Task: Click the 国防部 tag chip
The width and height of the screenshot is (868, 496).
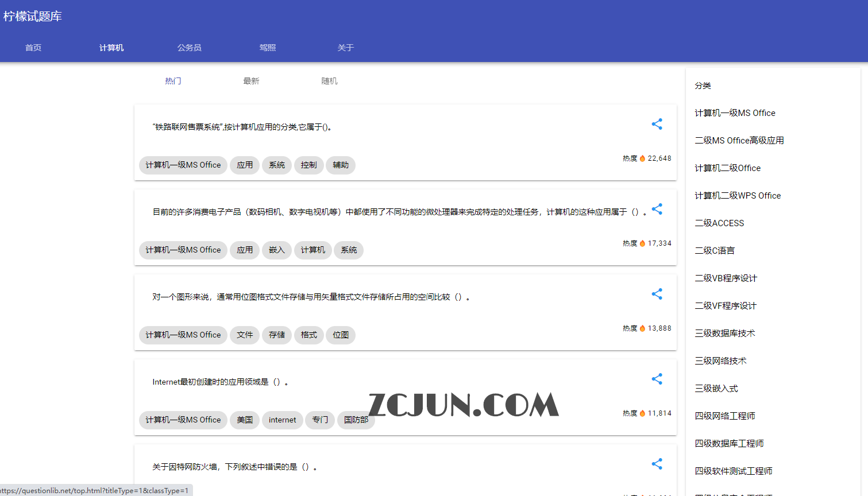Action: pyautogui.click(x=356, y=420)
